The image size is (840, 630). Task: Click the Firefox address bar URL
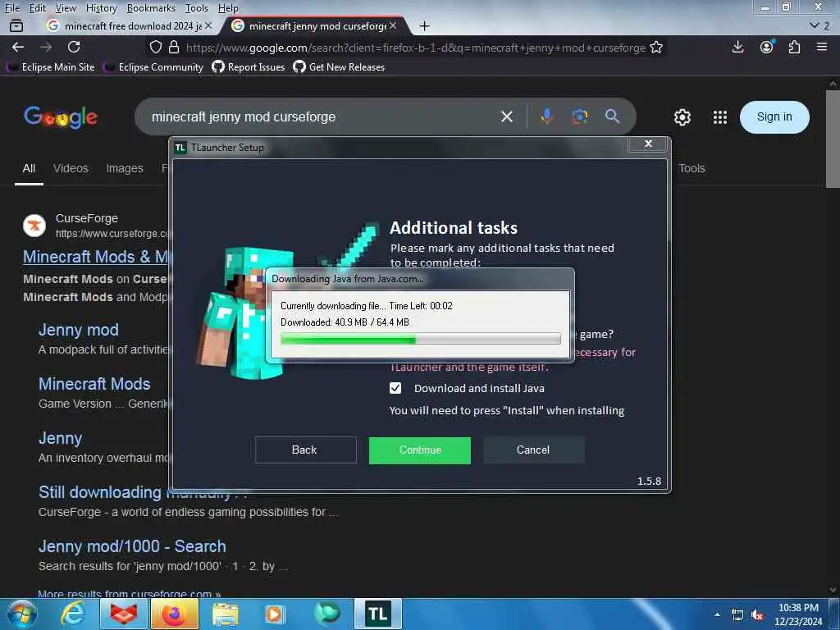(415, 48)
